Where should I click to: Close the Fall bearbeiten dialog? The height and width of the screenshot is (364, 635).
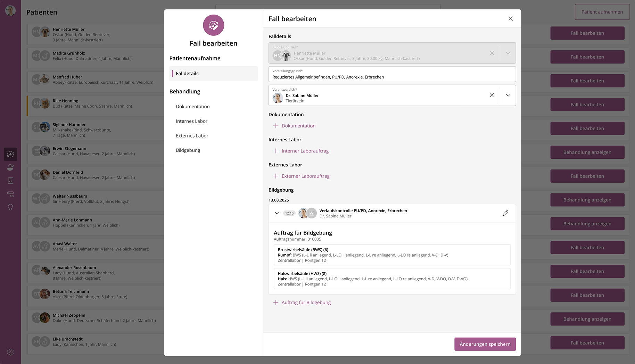[x=511, y=19]
